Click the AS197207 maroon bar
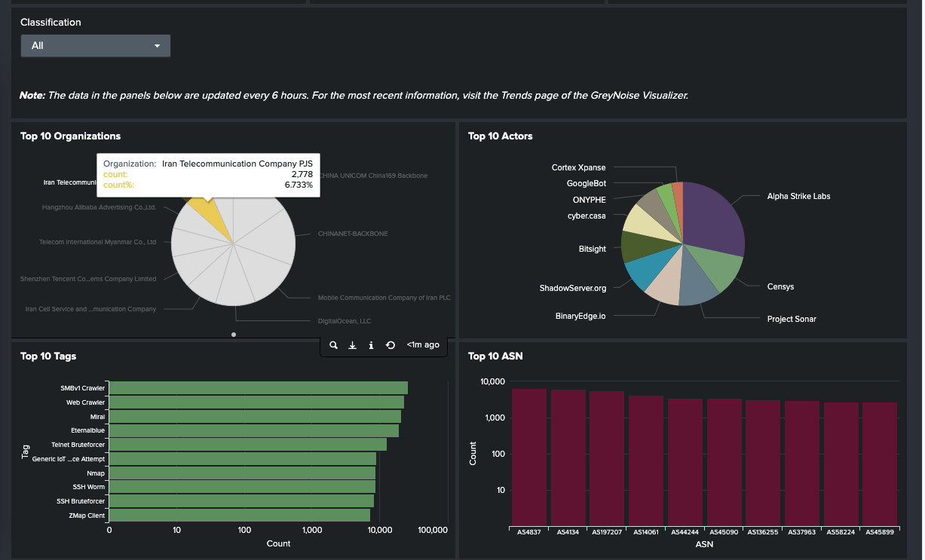The width and height of the screenshot is (925, 560). (607, 458)
